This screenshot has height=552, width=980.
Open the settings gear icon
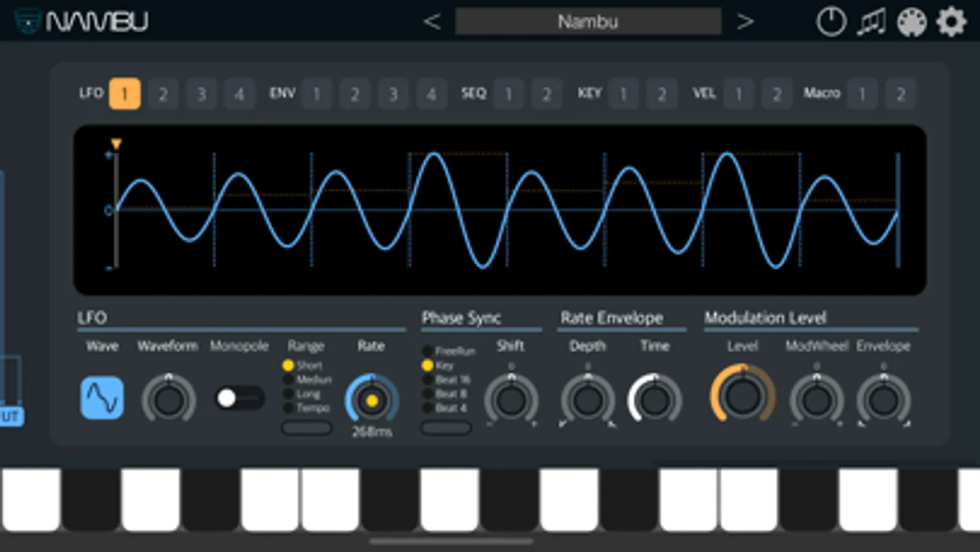(x=951, y=23)
